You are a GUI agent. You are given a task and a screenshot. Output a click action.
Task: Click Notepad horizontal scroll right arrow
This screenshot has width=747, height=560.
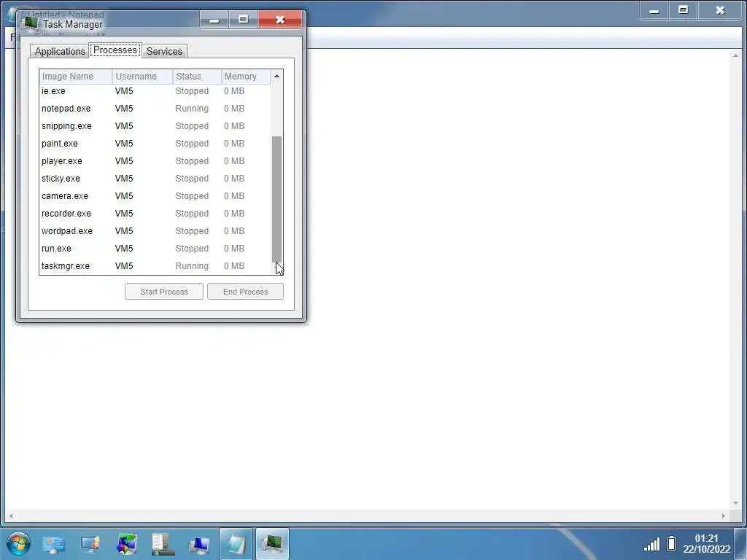pyautogui.click(x=723, y=516)
